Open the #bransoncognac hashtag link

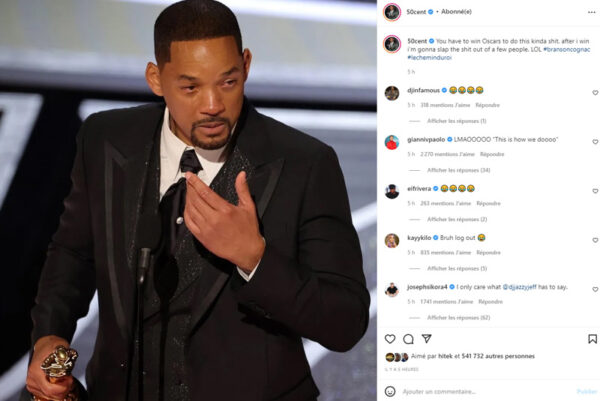(x=567, y=49)
